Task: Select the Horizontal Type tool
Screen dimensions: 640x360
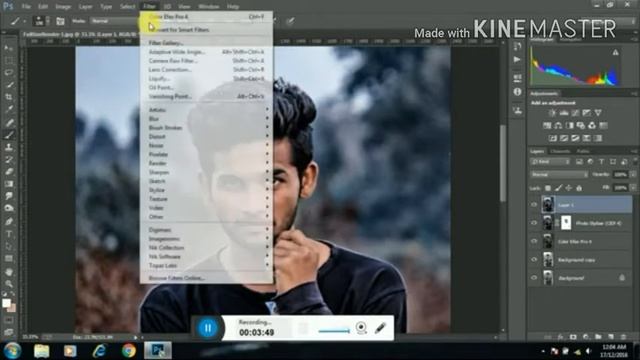Action: [x=9, y=234]
